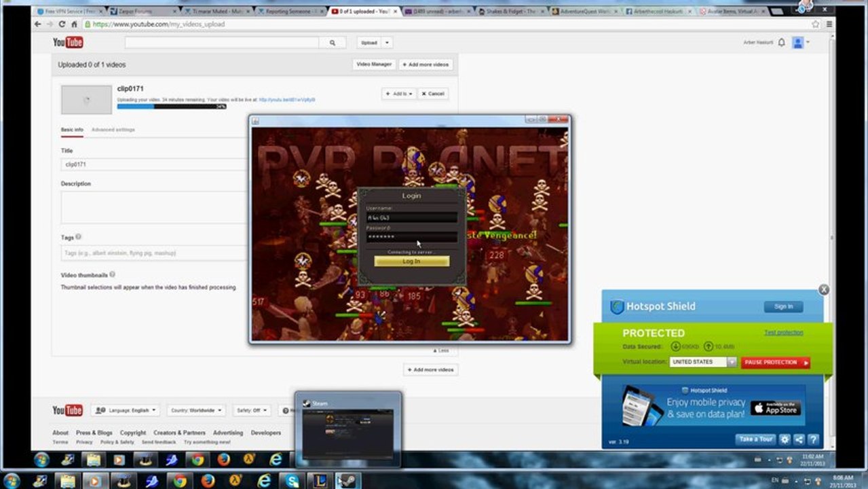Click the Firefox icon in the bottom taskbar

click(x=208, y=481)
